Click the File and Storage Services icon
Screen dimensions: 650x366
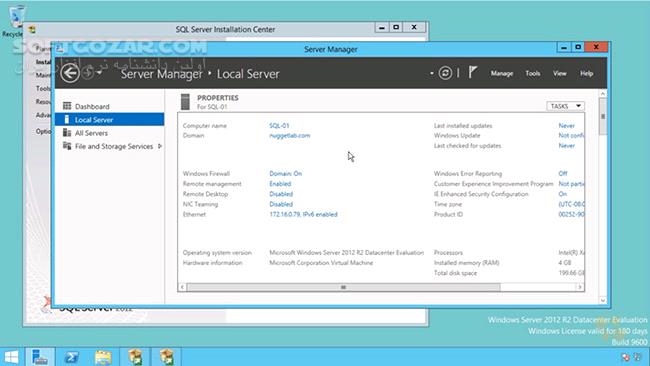click(67, 145)
